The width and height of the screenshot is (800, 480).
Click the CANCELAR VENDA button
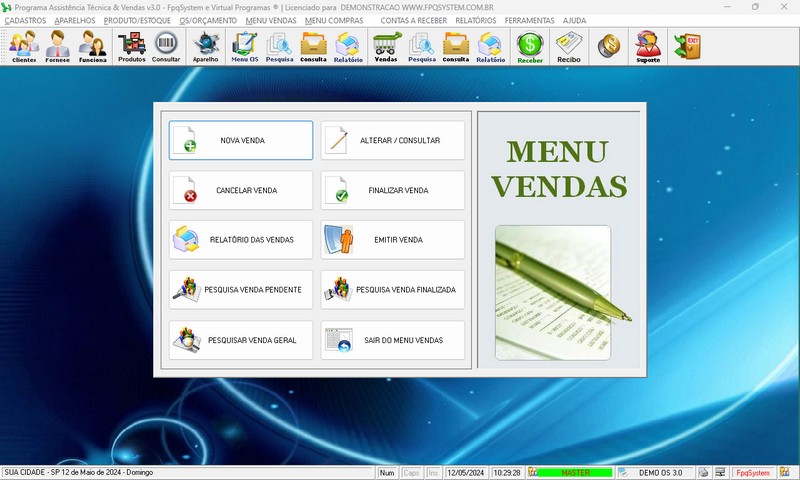[241, 190]
